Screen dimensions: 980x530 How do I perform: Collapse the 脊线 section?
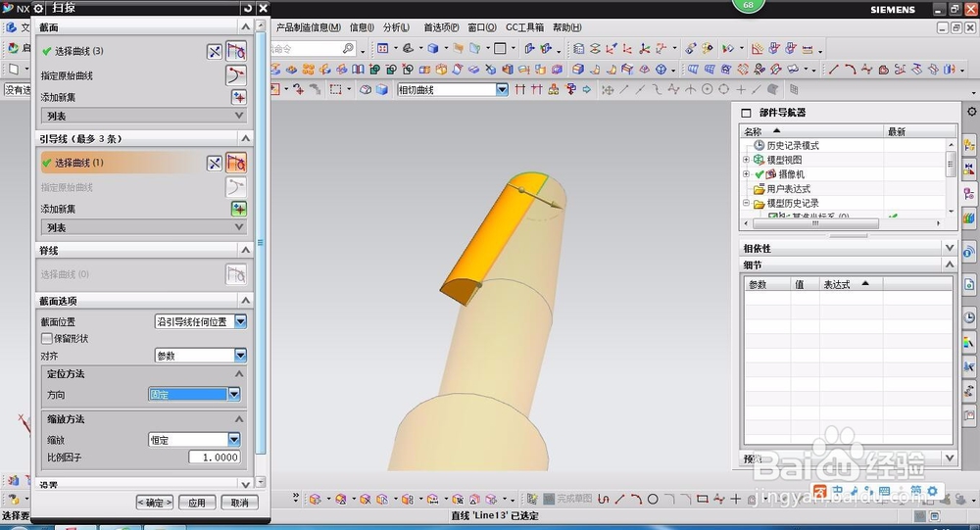(245, 250)
